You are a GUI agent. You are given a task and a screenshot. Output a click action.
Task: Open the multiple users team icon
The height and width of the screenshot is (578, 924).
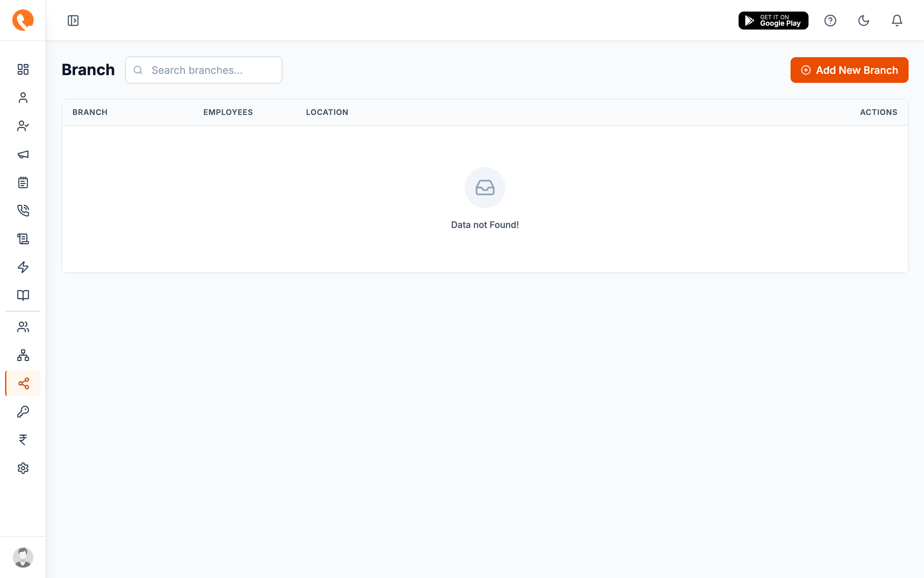point(23,327)
